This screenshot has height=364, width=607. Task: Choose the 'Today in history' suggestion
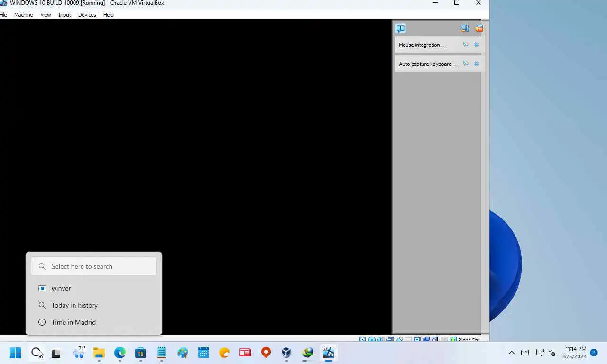pos(94,305)
